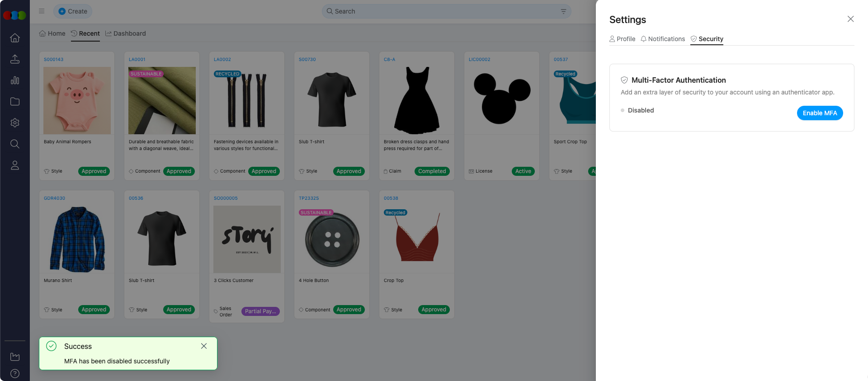Open the Baby Animal Rompers thumbnail

click(77, 100)
